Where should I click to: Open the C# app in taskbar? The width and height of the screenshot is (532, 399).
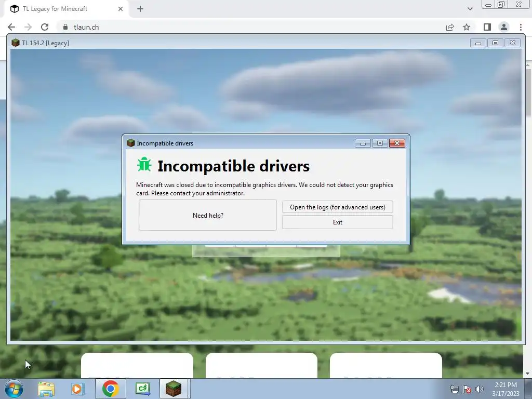[x=142, y=389]
